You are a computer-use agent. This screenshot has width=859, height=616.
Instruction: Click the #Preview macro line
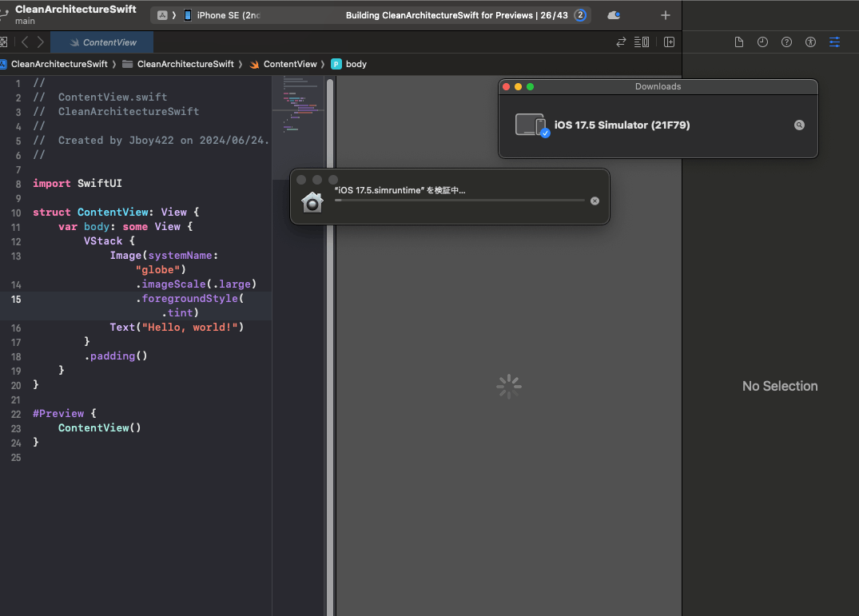[64, 413]
